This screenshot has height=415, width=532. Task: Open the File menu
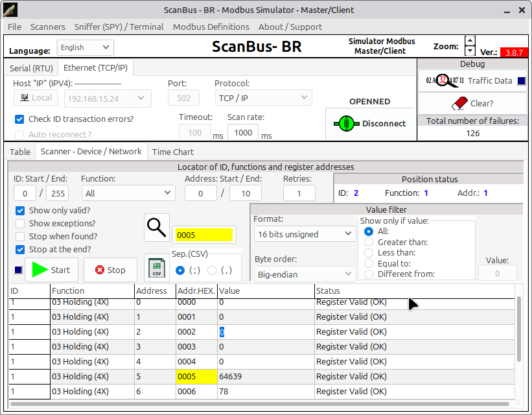point(15,27)
